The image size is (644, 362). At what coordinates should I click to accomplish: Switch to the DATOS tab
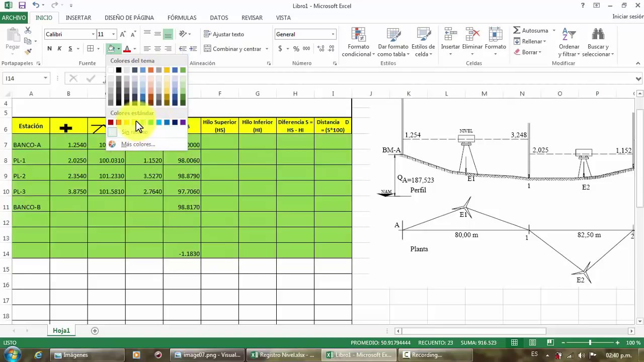pyautogui.click(x=219, y=18)
